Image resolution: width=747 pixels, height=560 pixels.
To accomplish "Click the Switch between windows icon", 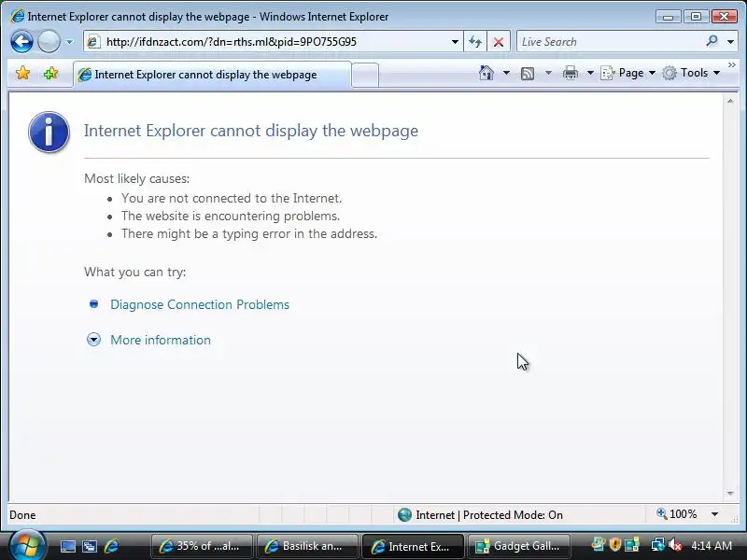I will 90,546.
